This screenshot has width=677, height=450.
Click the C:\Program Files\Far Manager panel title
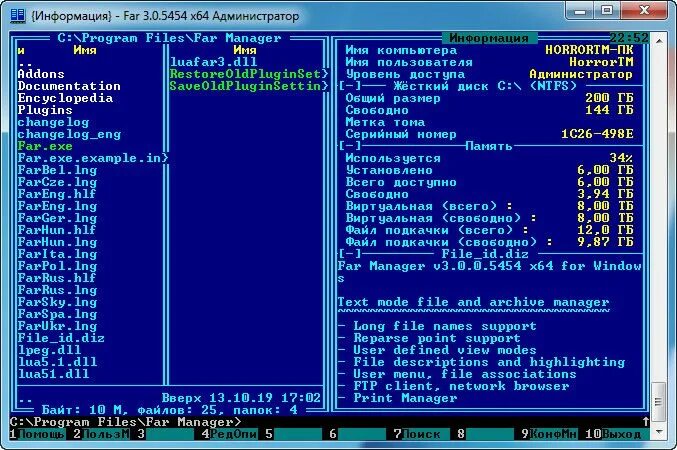pos(169,38)
